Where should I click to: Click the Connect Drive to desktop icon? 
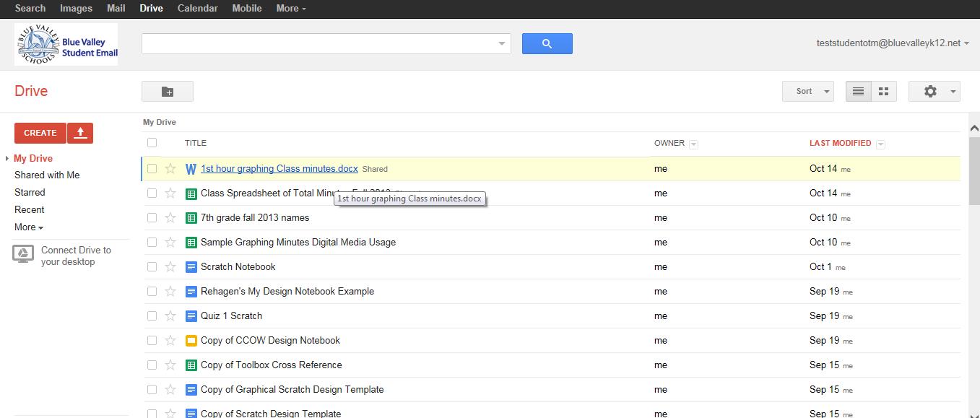click(23, 254)
